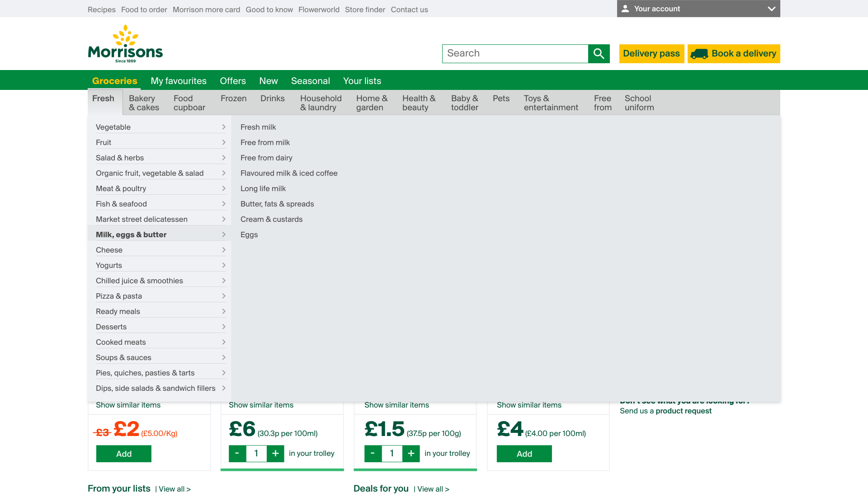Expand the Vegetable submenu chevron
Screen dimensions: 868x497
(224, 127)
